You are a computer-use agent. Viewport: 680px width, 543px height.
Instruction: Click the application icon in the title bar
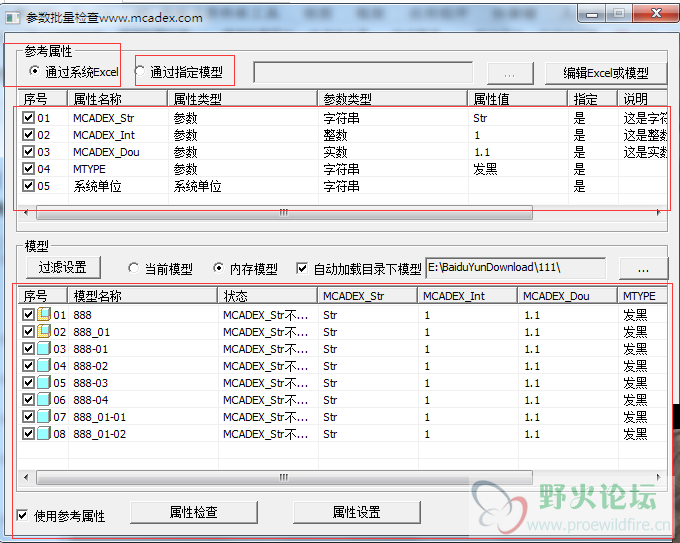[x=13, y=18]
